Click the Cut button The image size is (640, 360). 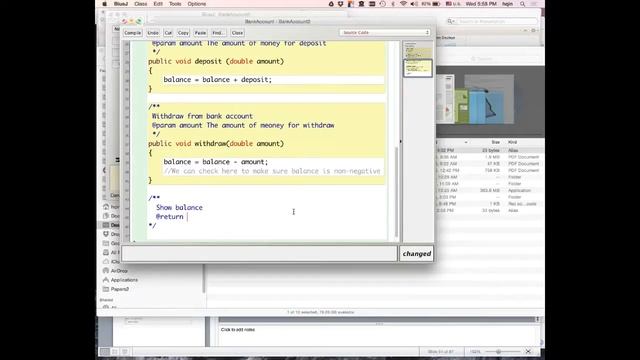(x=168, y=33)
